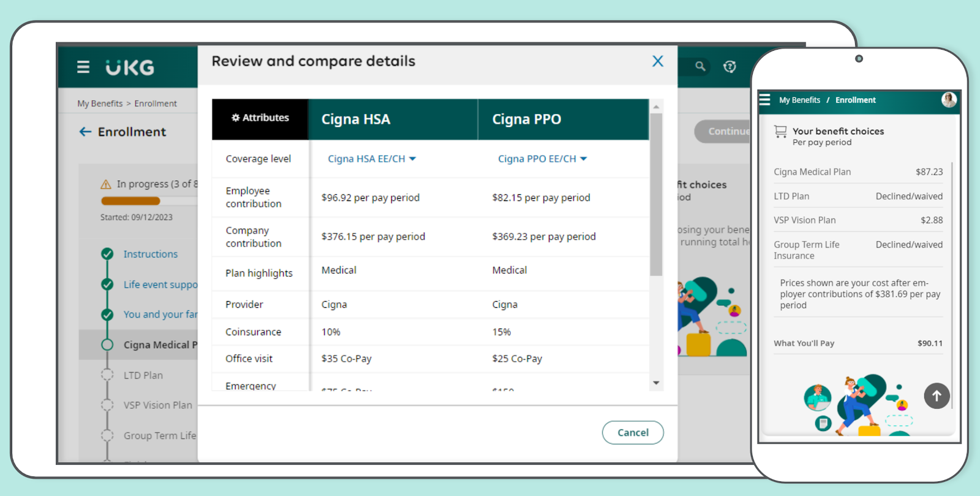Open the mobile hamburger menu icon
This screenshot has height=496, width=980.
[764, 99]
